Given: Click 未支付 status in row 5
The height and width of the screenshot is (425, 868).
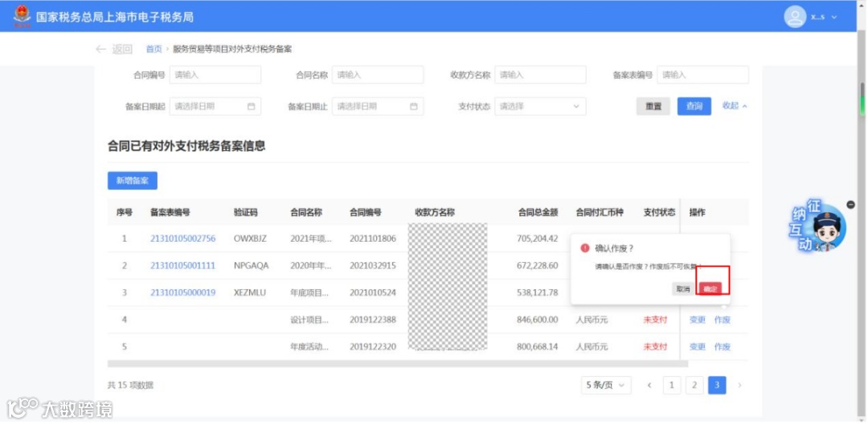Looking at the screenshot, I should (656, 347).
